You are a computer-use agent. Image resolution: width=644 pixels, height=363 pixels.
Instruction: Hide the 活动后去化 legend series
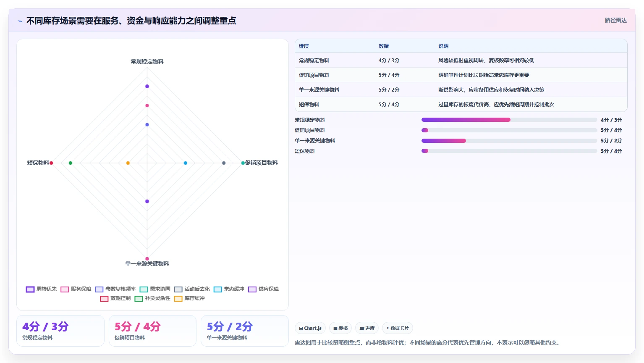point(192,289)
